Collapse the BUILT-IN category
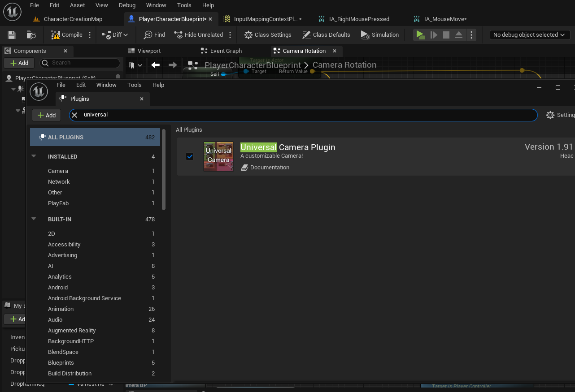Screen dimensions: 575x392 [x=34, y=219]
